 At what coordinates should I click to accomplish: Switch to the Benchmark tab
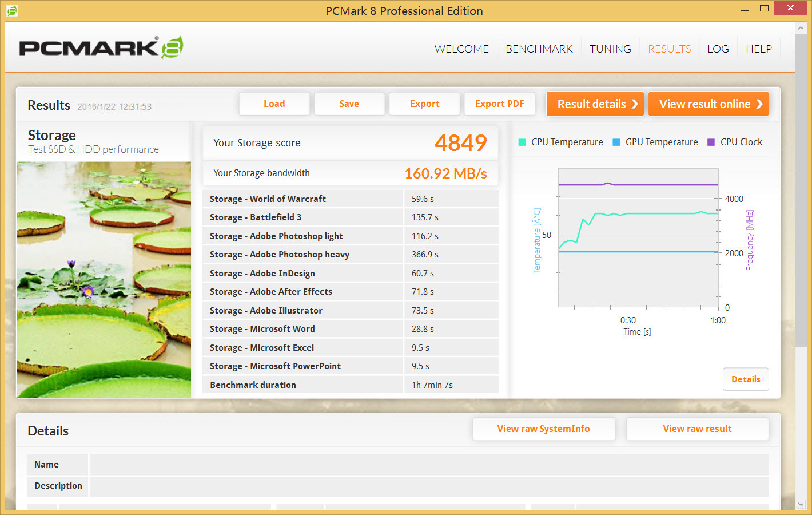[x=539, y=49]
